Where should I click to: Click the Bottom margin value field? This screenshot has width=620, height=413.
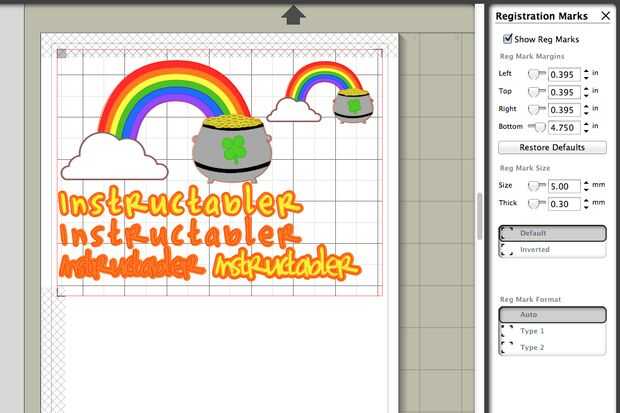pyautogui.click(x=564, y=127)
